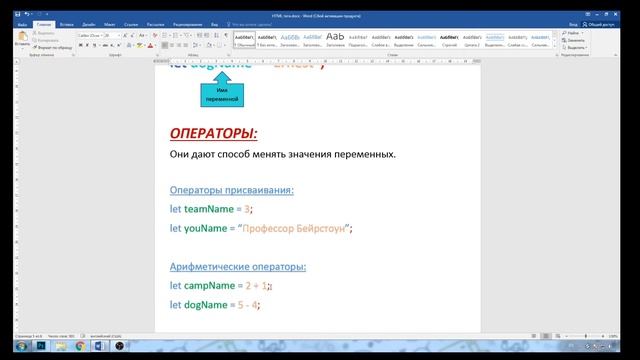Pick the yellow text highlight color button
The width and height of the screenshot is (640, 360).
[x=140, y=45]
